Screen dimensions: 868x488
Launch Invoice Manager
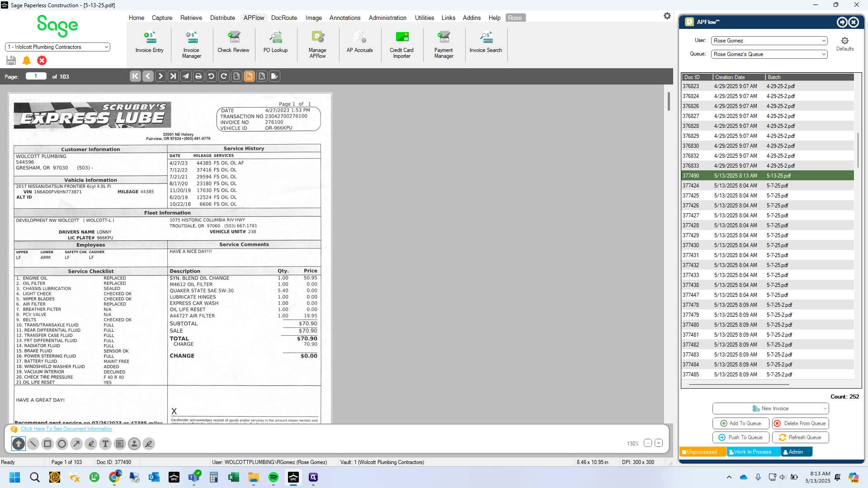[x=192, y=45]
